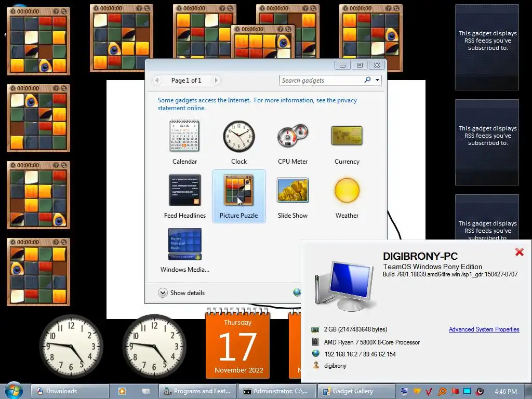Click the user icon beside digibrony
The width and height of the screenshot is (532, 399).
click(x=316, y=365)
